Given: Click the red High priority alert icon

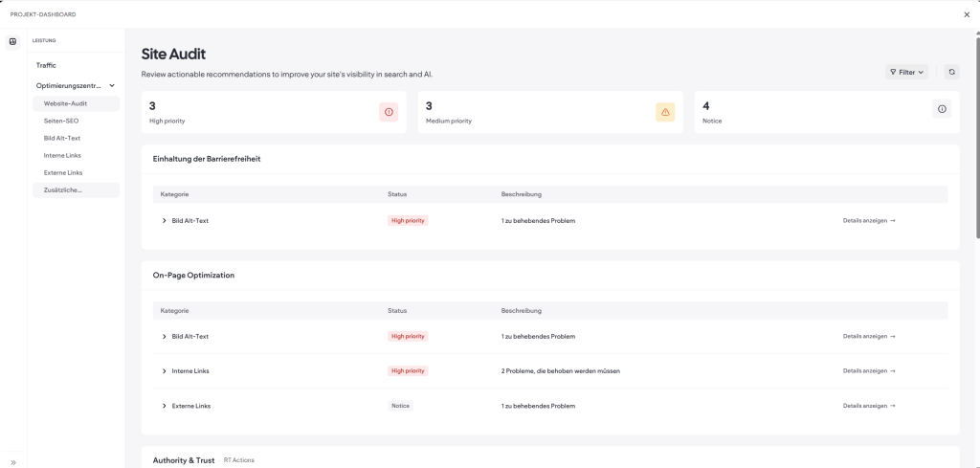Looking at the screenshot, I should click(389, 112).
